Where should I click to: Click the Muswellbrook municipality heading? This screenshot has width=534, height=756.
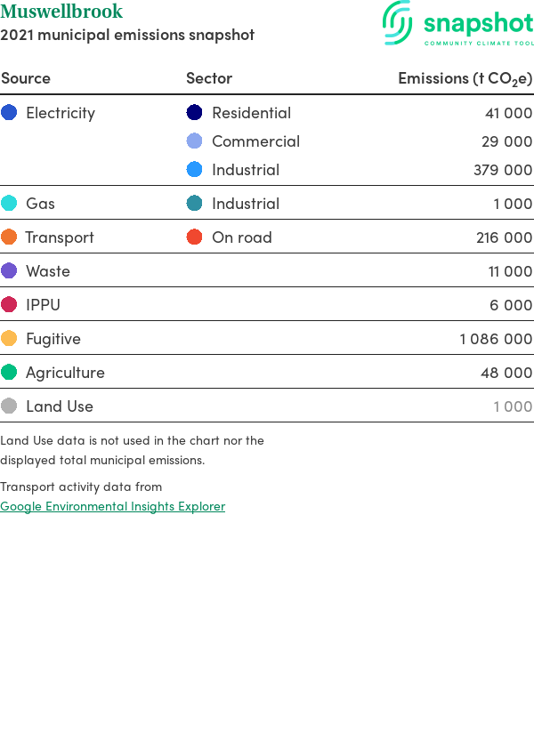coord(61,12)
